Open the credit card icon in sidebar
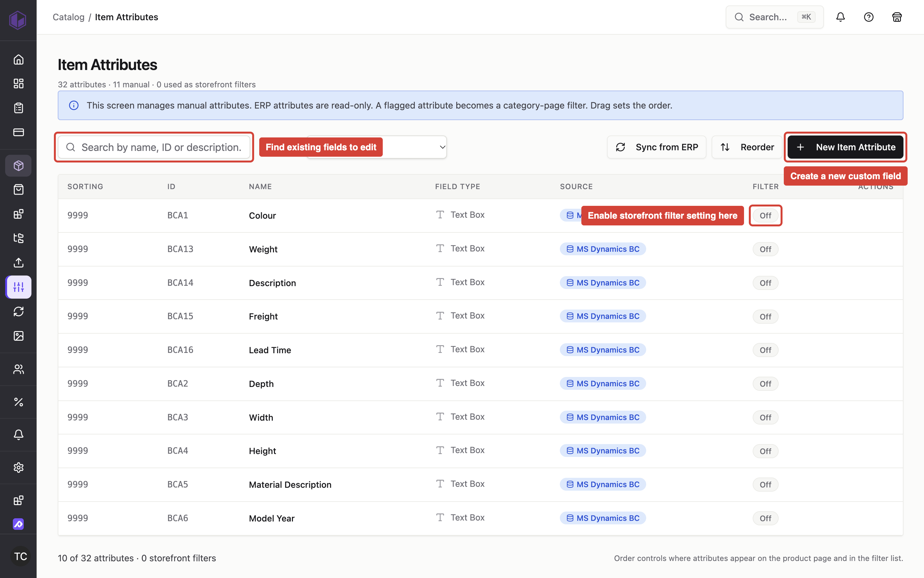The height and width of the screenshot is (578, 924). [18, 132]
